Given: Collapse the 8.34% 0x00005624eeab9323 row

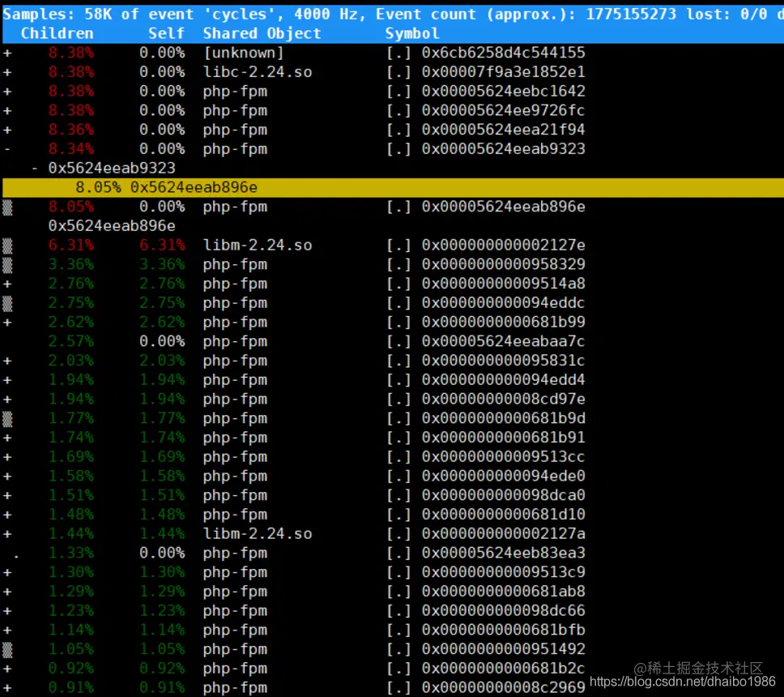Looking at the screenshot, I should (x=7, y=149).
